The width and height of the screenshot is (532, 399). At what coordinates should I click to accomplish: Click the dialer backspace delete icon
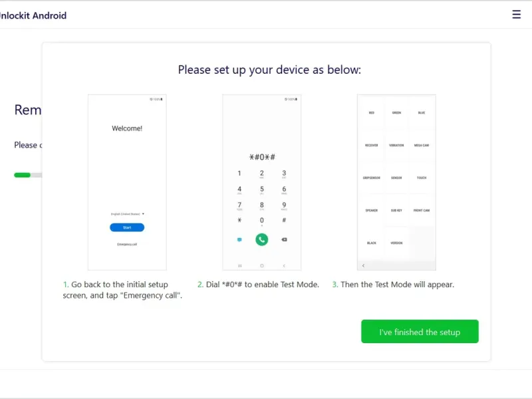(284, 239)
